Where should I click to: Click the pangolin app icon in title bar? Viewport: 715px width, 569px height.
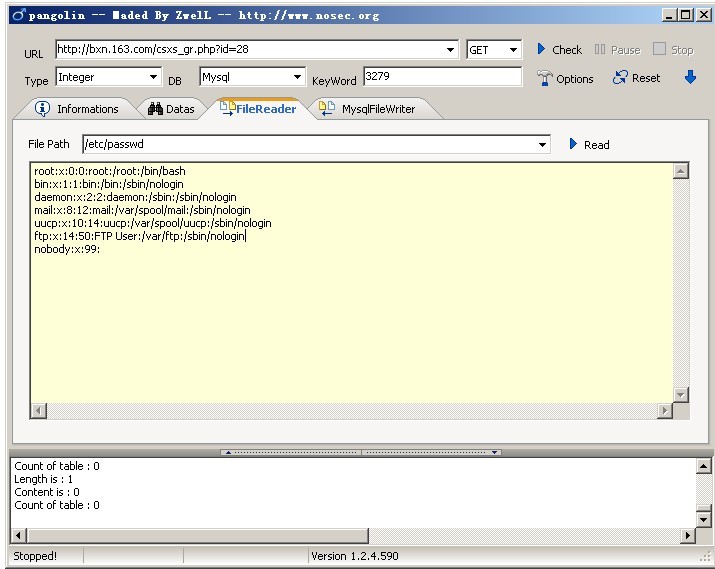tap(19, 15)
